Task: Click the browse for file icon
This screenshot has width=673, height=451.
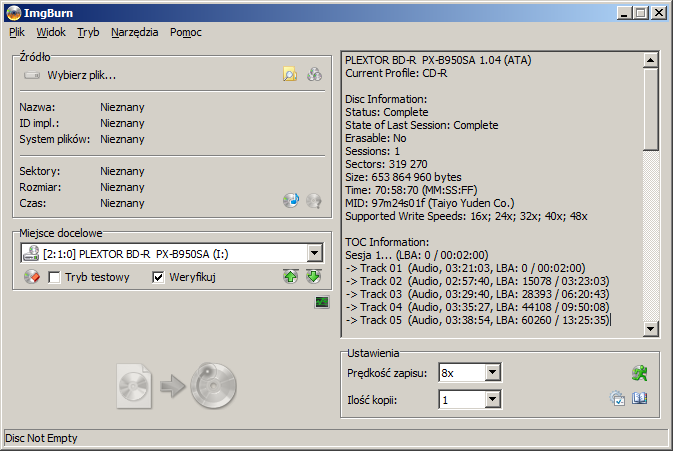Action: coord(290,75)
